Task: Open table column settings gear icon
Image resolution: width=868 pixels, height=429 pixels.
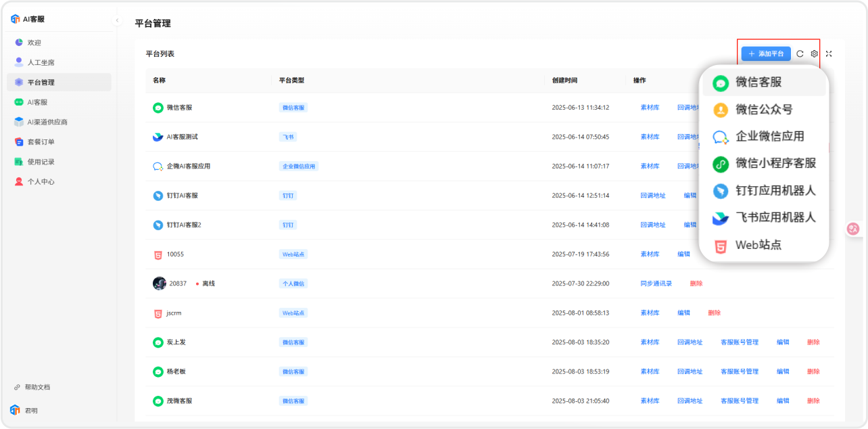Action: point(814,53)
